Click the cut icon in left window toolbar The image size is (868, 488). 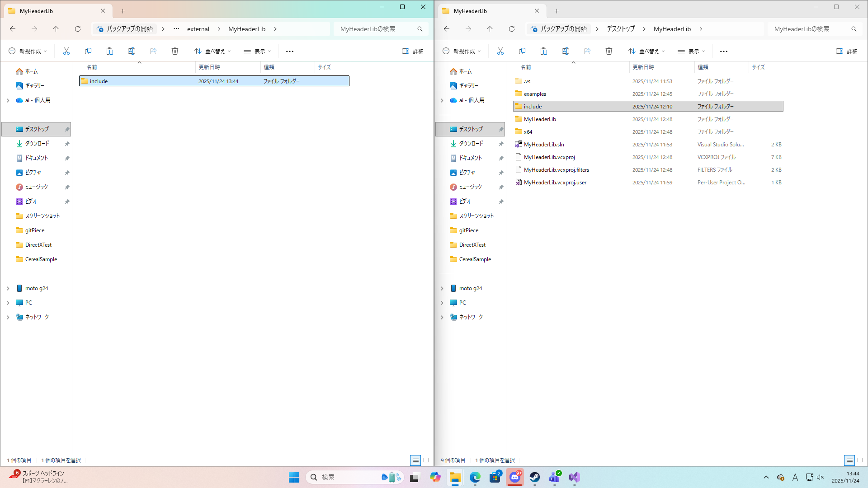[66, 51]
